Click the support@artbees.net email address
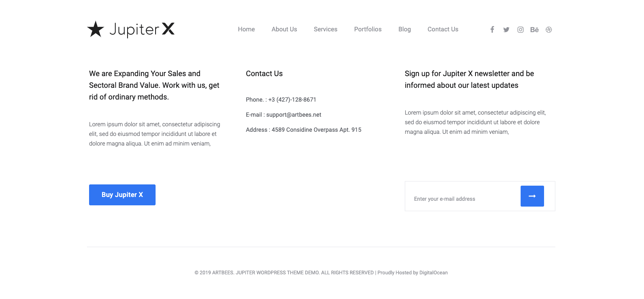644x299 pixels. [294, 115]
